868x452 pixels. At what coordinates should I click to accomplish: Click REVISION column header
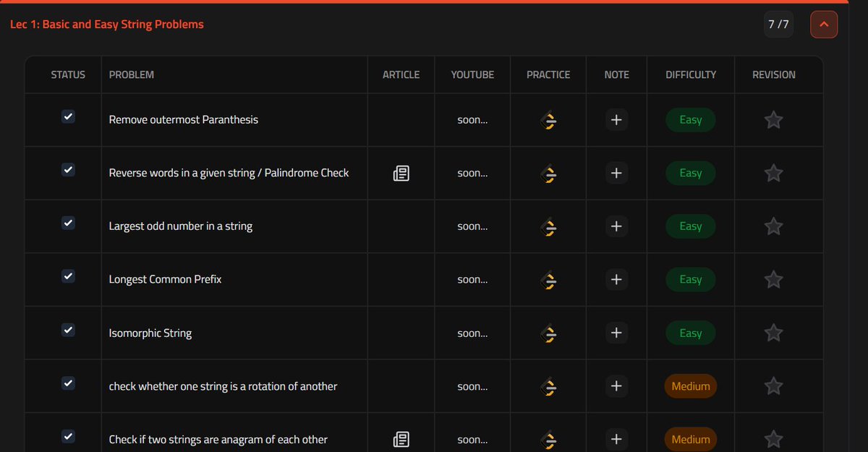tap(774, 74)
